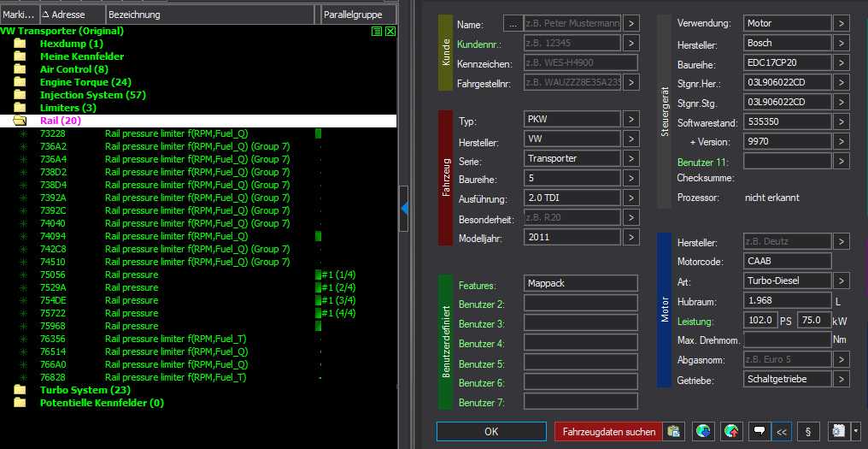Click the clipboard paste icon beside Fahrzeugdaten suchen

(674, 432)
